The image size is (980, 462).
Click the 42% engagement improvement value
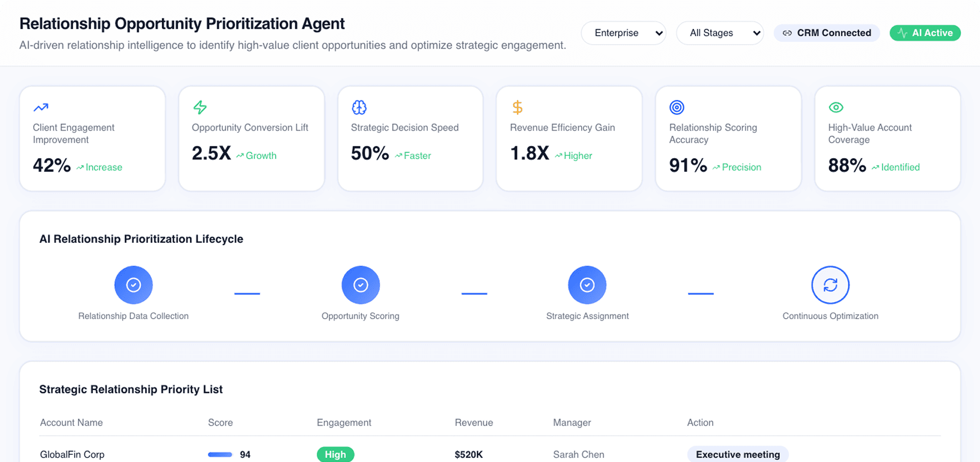(52, 165)
